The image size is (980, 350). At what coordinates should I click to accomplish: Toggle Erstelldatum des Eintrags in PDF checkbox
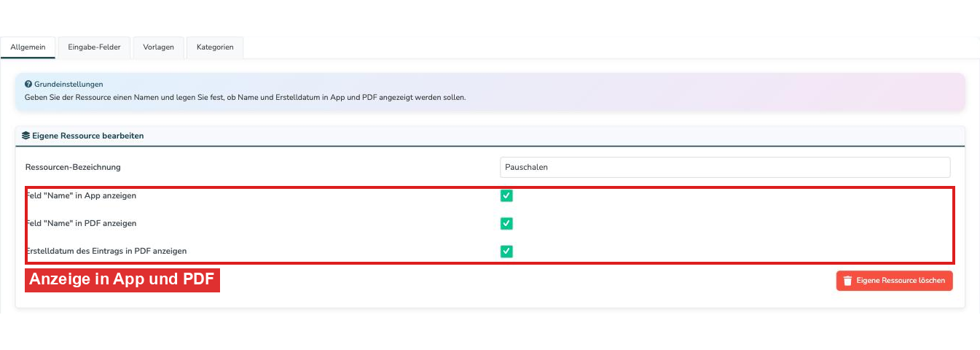506,251
